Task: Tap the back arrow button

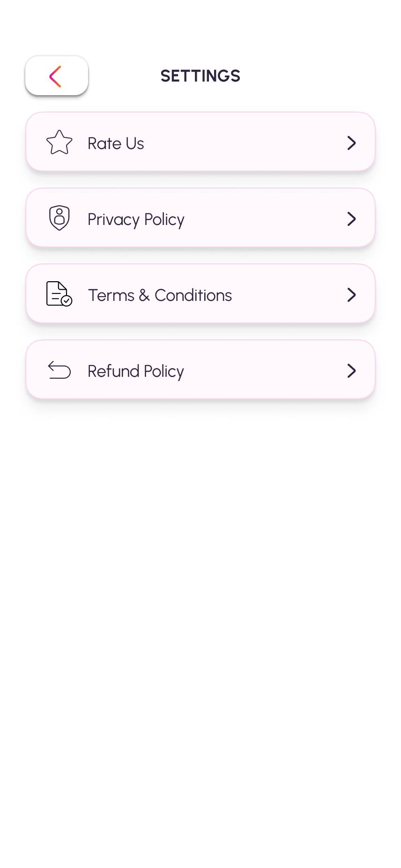Action: pos(56,76)
